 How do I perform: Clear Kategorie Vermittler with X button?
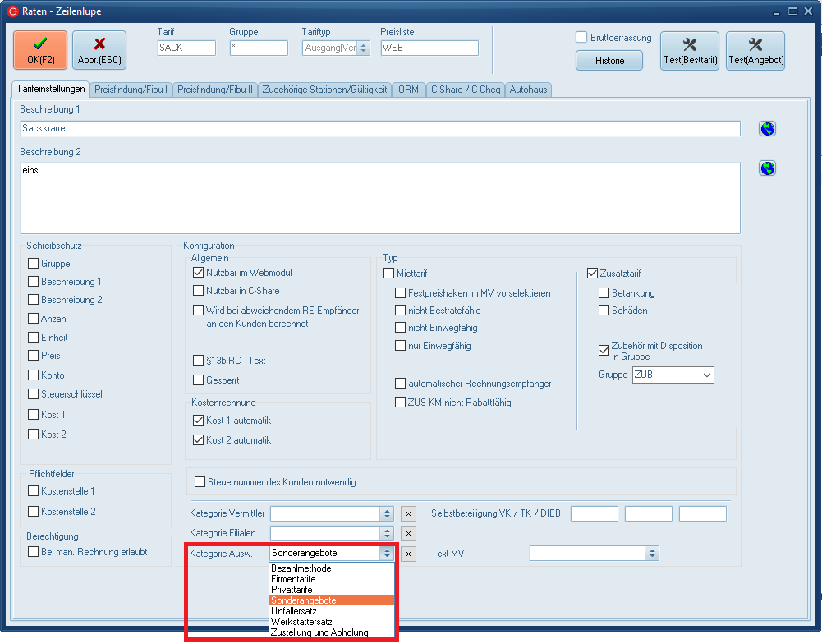(x=408, y=514)
